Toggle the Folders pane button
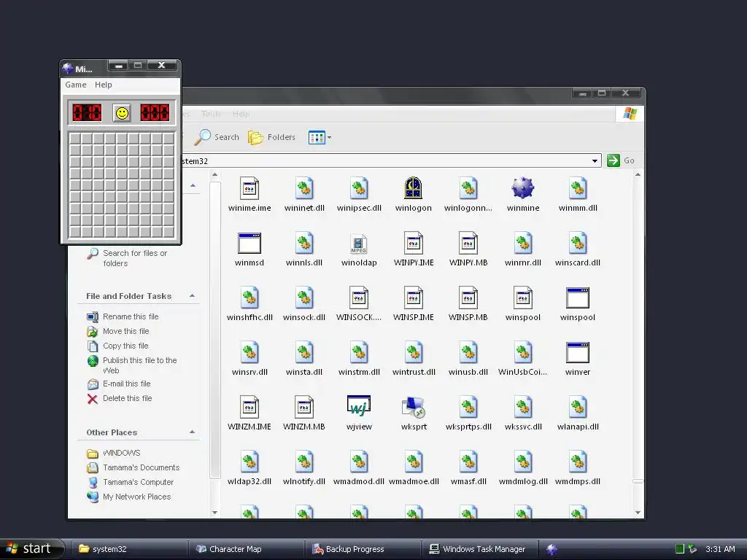Screen dimensions: 747x560 coord(271,137)
